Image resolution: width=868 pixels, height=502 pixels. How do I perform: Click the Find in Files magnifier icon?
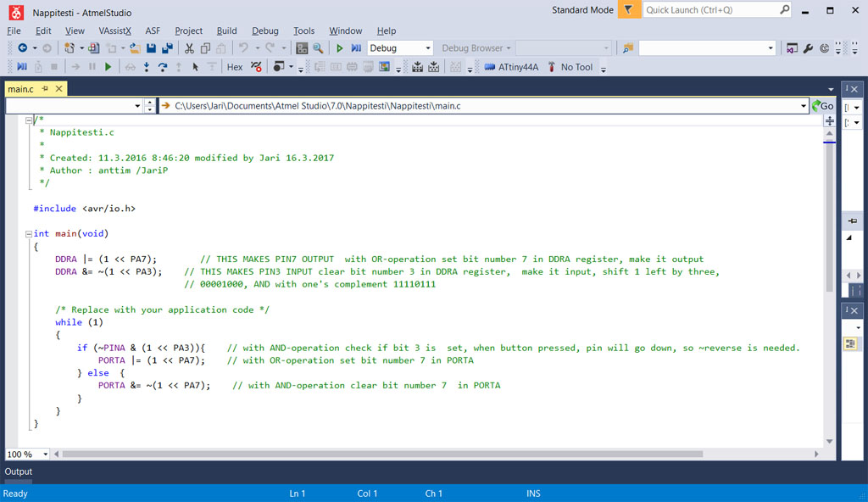coord(318,48)
